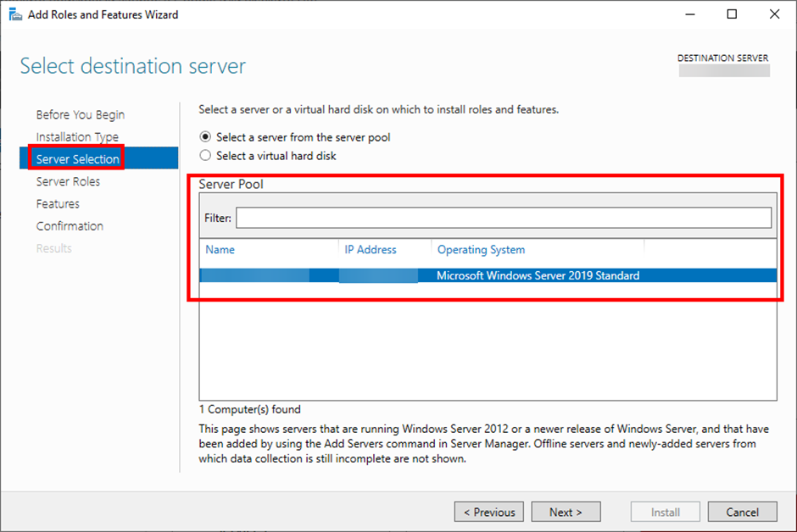The width and height of the screenshot is (797, 532).
Task: Sort server pool by IP Address column
Action: (x=371, y=249)
